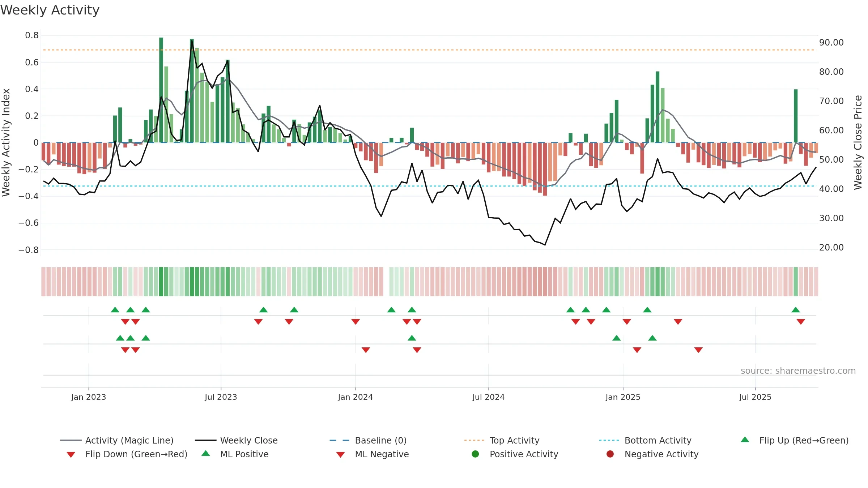Click the rightmost green flip-up marker

[796, 310]
